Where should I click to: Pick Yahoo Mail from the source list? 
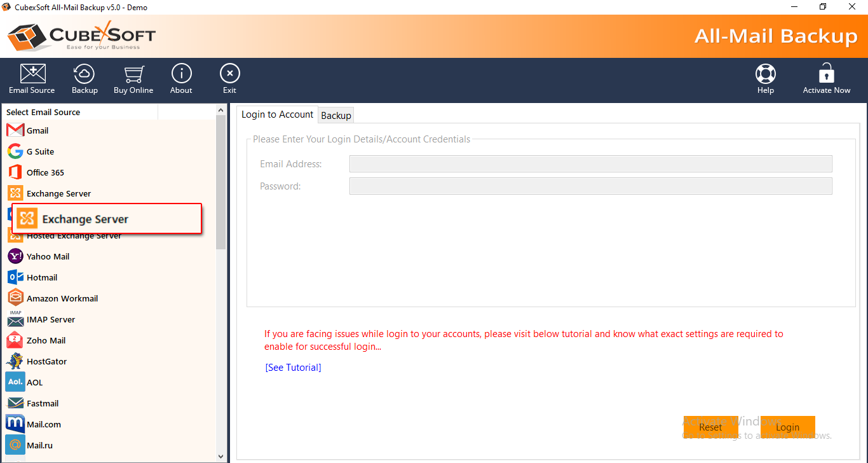pos(48,256)
